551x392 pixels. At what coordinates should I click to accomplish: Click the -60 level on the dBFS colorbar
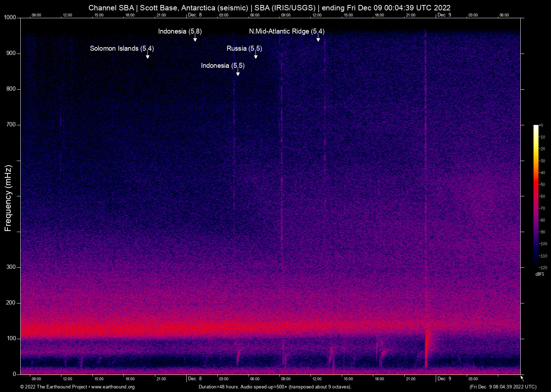point(542,196)
